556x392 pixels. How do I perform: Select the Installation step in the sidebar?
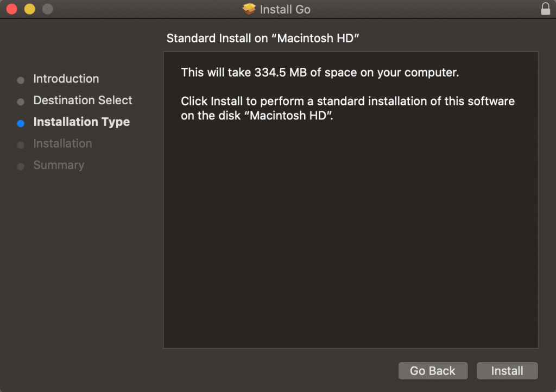(62, 144)
